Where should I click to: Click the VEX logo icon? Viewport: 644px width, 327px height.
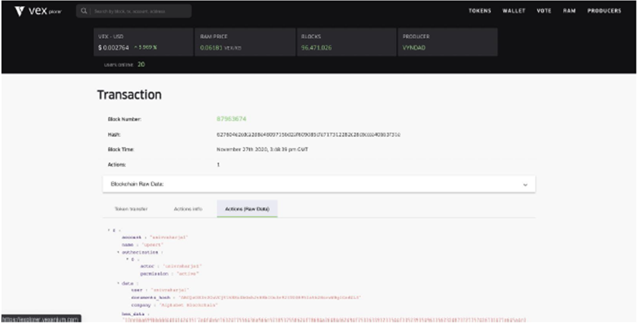click(x=19, y=11)
